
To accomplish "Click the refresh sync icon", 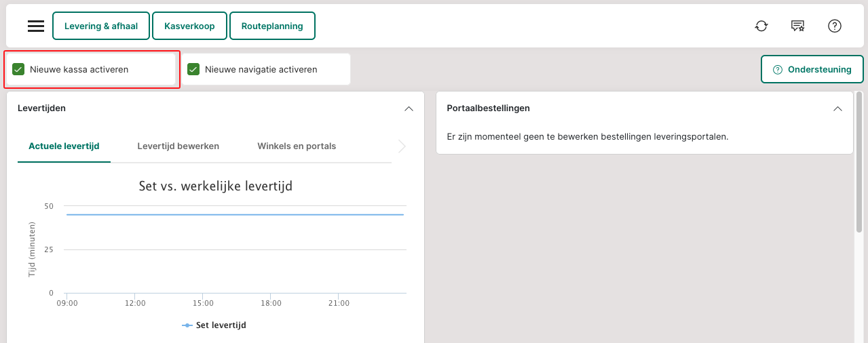I will pyautogui.click(x=761, y=26).
